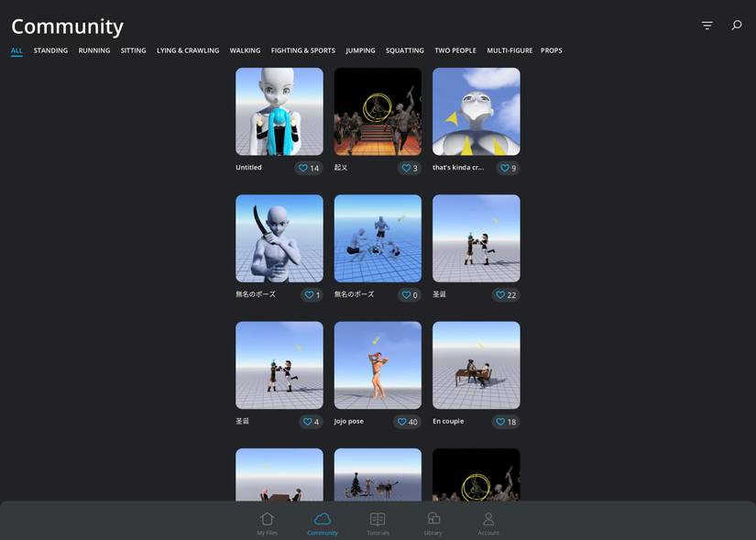The image size is (756, 540).
Task: View the first 無名のポーズ pose
Action: (279, 237)
